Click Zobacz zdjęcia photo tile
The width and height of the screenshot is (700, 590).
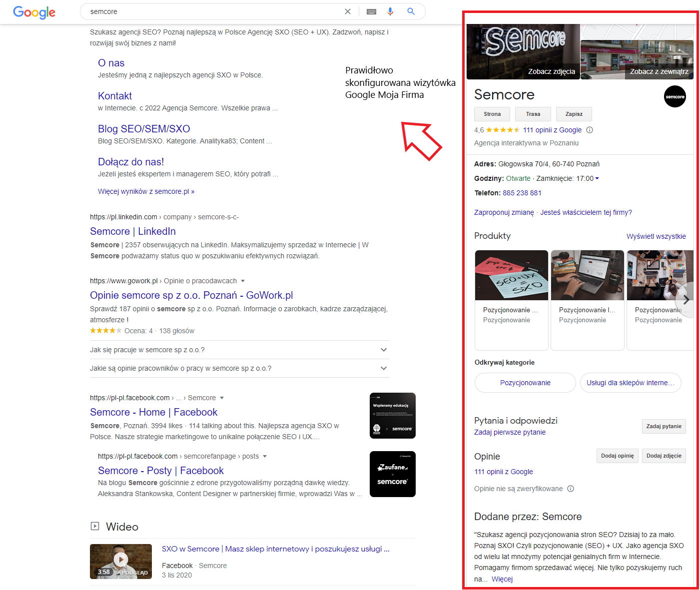523,51
